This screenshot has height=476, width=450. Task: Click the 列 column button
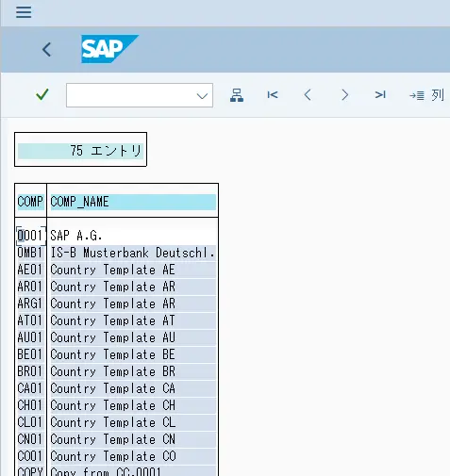(x=426, y=95)
